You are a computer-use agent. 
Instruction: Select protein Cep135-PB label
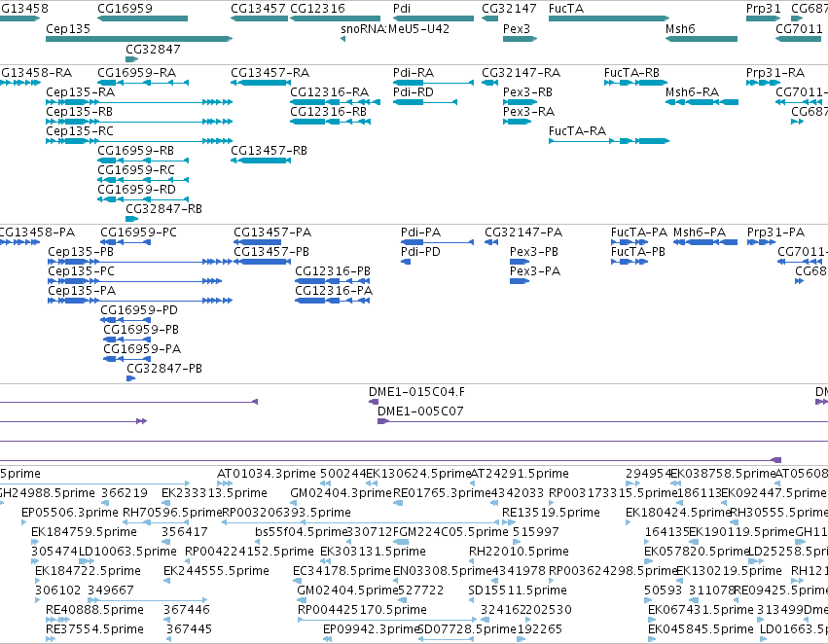point(81,252)
